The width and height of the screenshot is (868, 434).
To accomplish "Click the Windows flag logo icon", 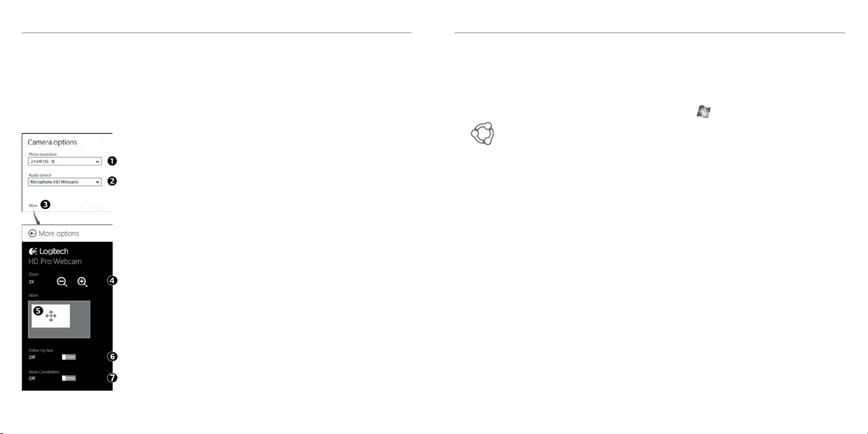I will [704, 111].
